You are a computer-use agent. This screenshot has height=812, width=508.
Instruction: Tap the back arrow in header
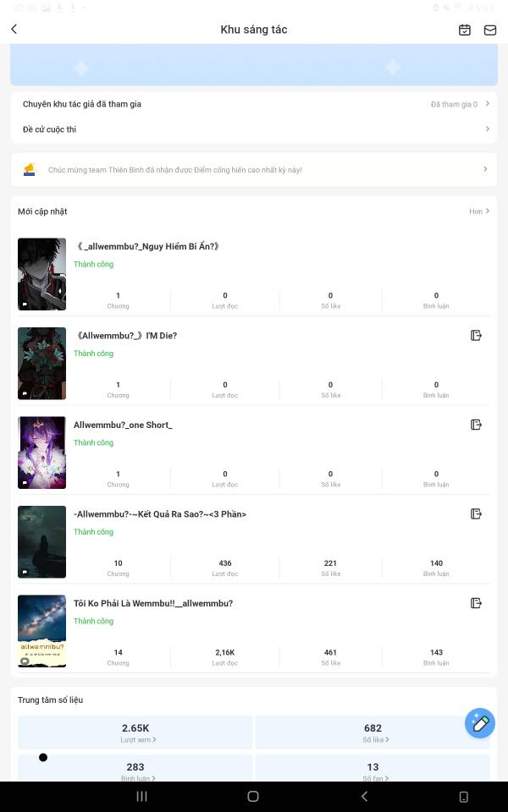(14, 30)
